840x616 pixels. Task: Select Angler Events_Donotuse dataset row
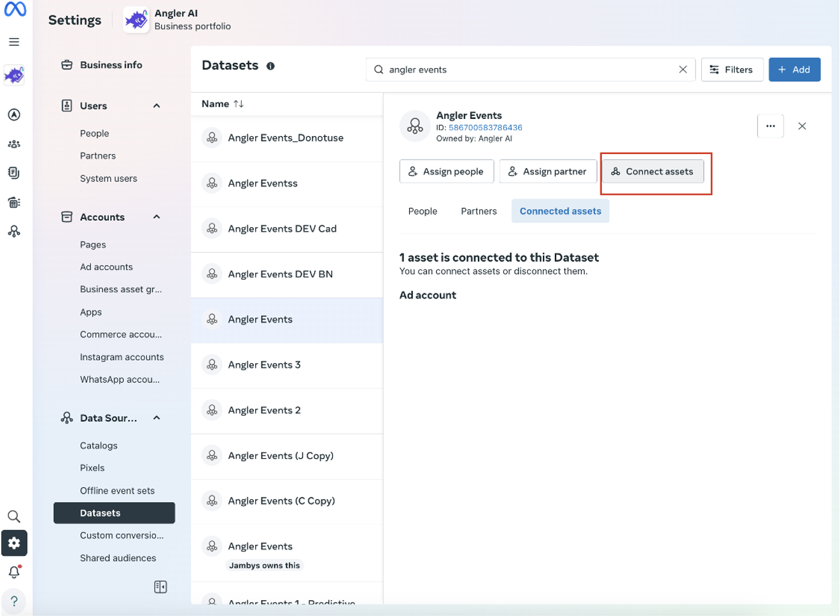[287, 138]
